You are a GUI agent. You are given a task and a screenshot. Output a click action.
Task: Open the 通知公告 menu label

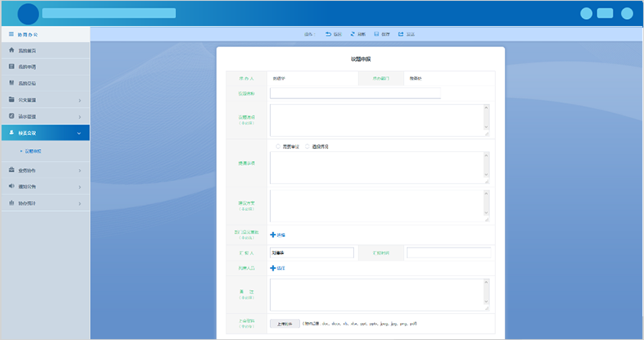pyautogui.click(x=27, y=186)
